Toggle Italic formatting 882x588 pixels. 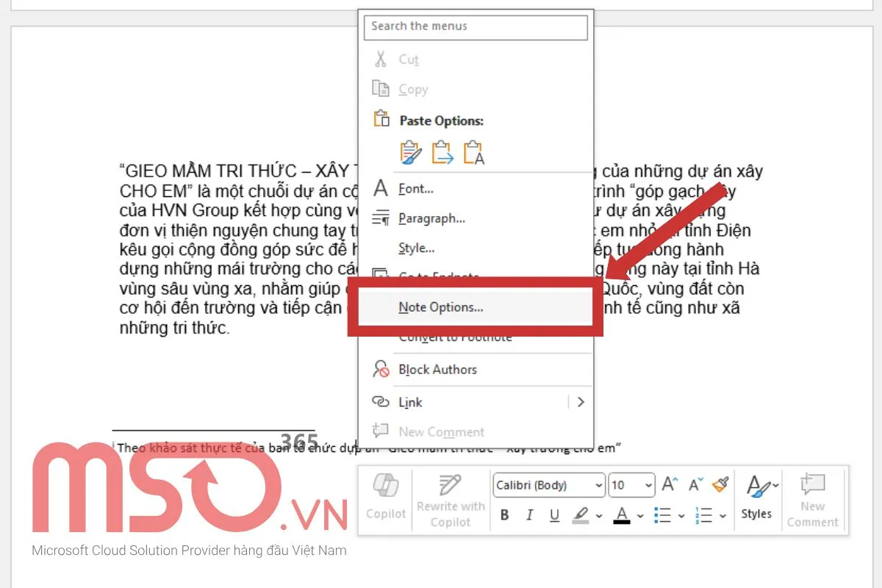(x=529, y=515)
